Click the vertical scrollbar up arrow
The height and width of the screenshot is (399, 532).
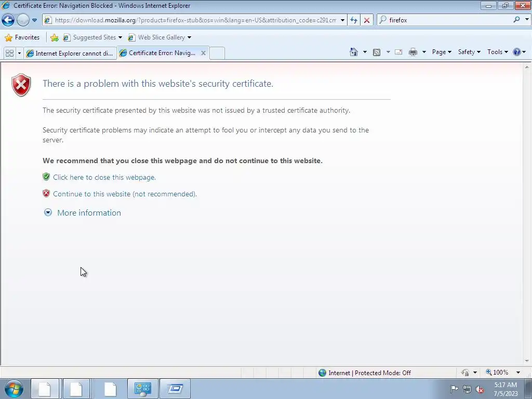point(527,67)
